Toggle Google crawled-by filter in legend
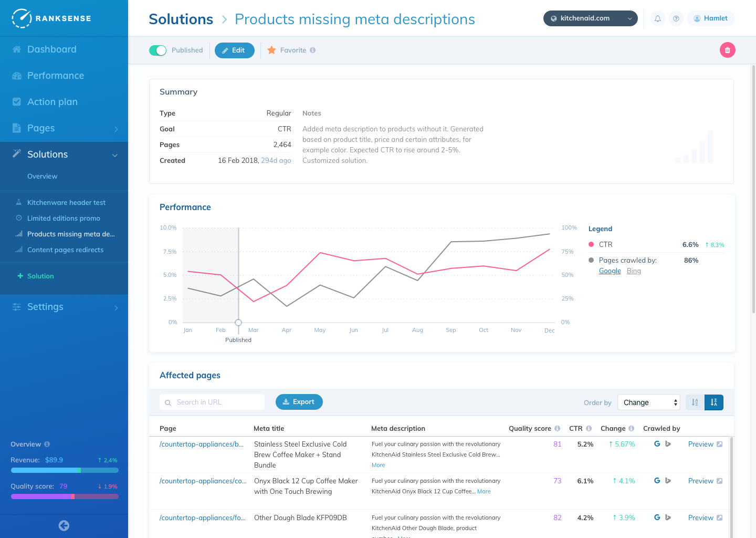 (x=610, y=271)
